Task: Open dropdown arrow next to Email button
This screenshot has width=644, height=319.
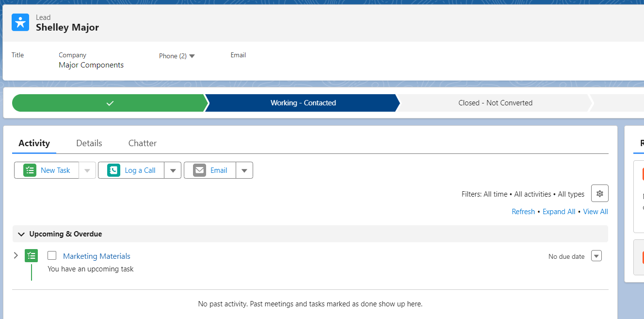Action: coord(244,170)
